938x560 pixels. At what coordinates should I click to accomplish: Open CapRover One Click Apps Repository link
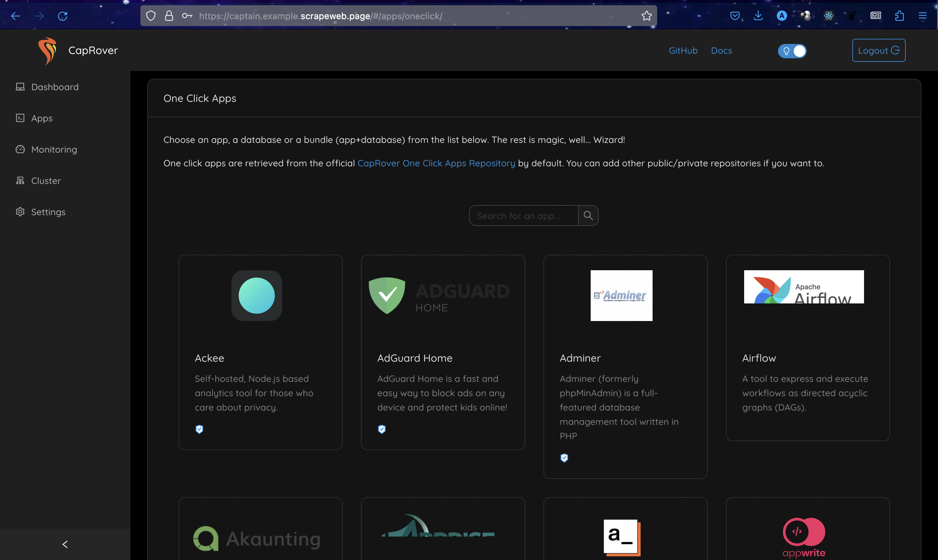[436, 163]
